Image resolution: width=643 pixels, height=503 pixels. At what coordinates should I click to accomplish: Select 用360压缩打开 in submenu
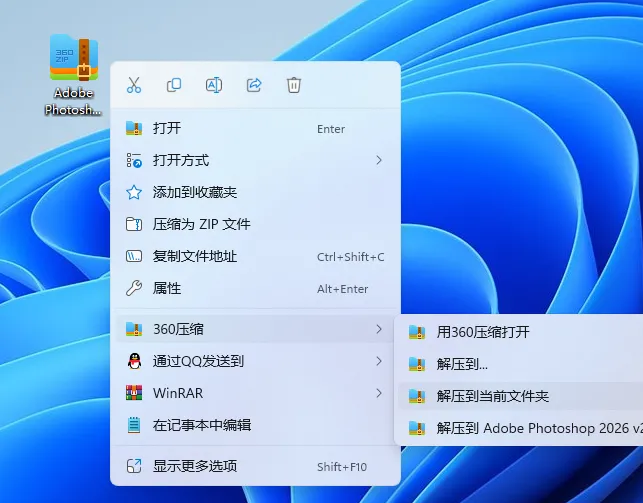click(521, 332)
